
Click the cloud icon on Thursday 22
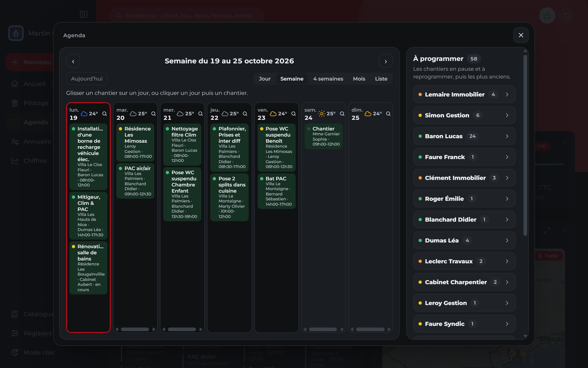click(225, 114)
